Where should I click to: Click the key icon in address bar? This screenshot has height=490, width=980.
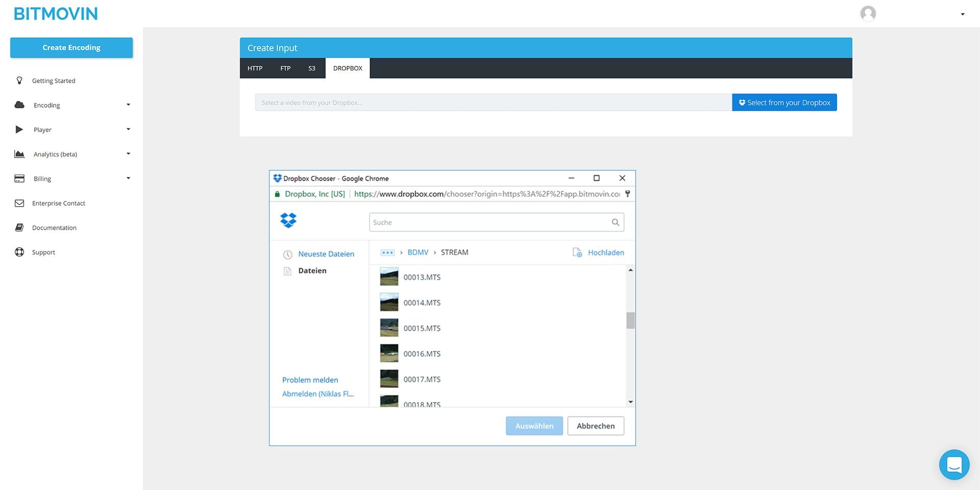627,194
